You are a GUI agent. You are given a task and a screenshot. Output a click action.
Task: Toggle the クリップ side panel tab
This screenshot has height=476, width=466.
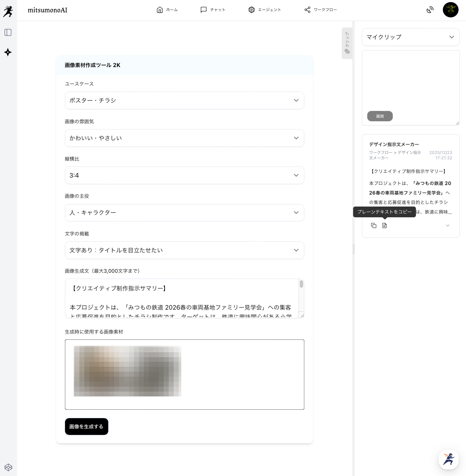[347, 43]
